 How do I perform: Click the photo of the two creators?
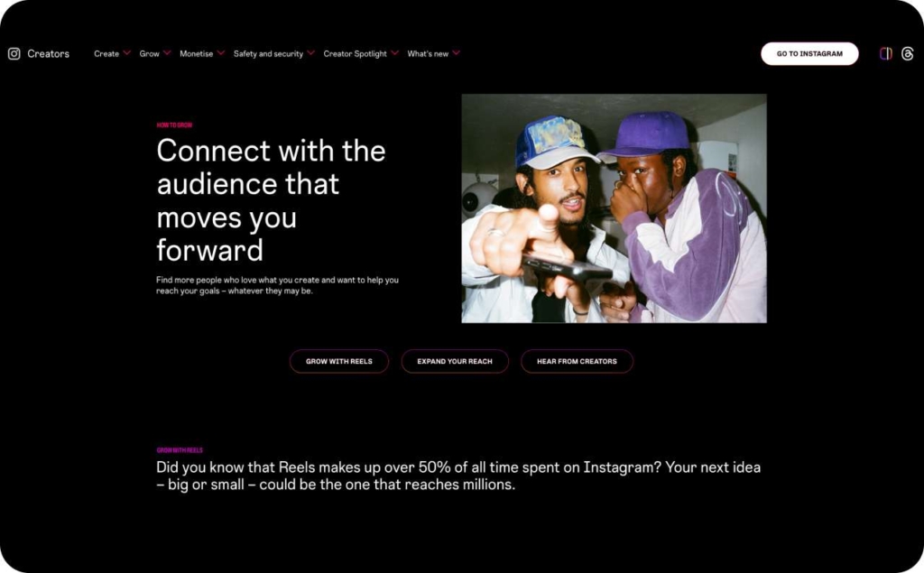[613, 208]
